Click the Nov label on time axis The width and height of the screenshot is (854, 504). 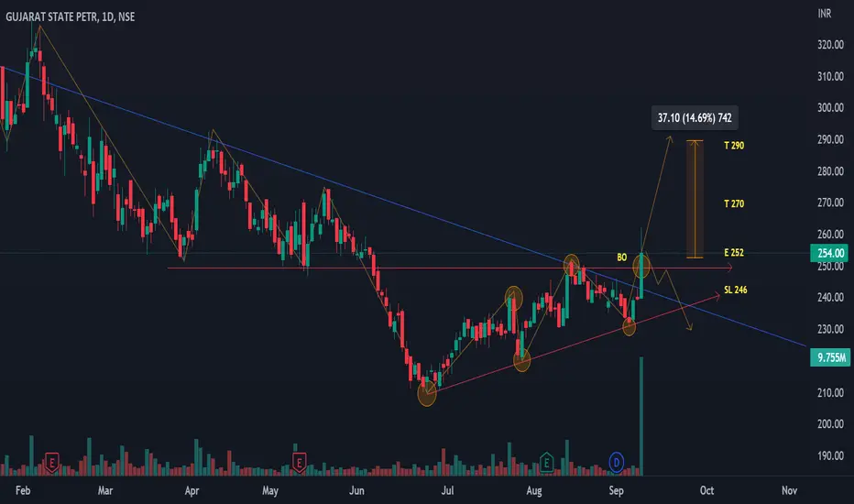pyautogui.click(x=789, y=490)
